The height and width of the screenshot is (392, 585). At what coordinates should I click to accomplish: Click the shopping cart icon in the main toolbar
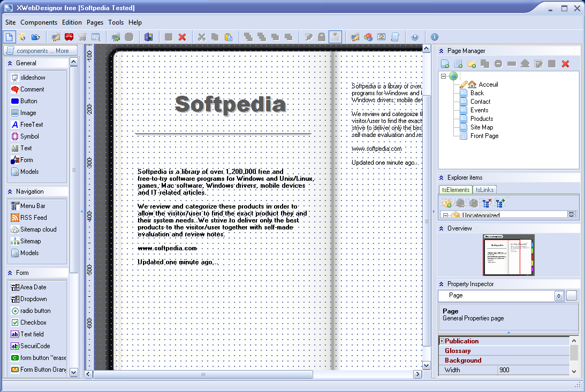coord(82,37)
